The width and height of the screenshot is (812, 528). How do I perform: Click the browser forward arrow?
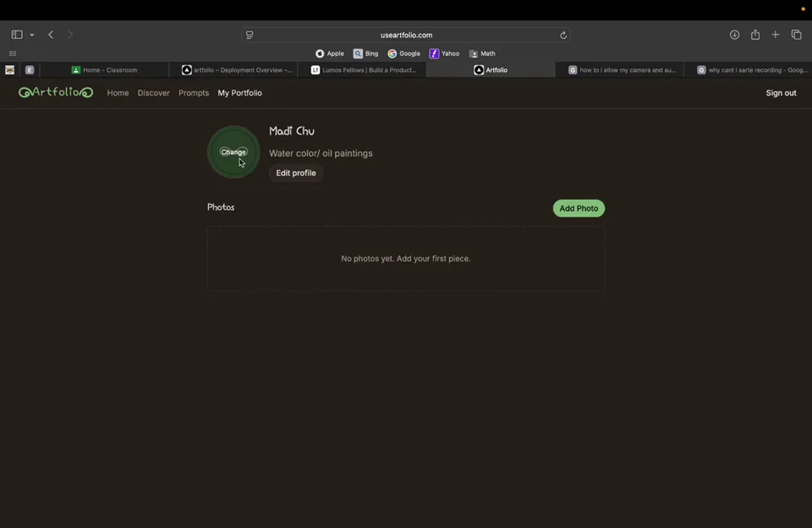pyautogui.click(x=70, y=35)
